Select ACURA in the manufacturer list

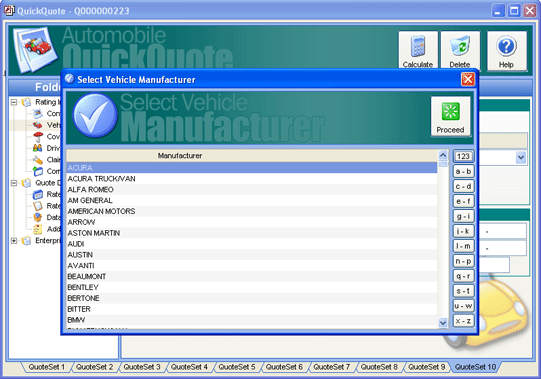coord(252,168)
